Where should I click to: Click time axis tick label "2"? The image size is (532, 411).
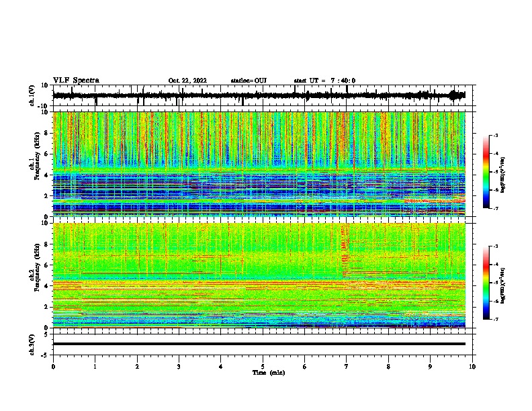coord(137,367)
